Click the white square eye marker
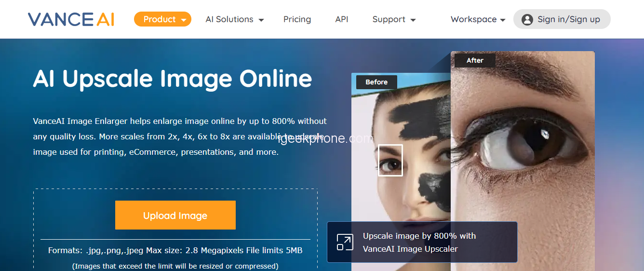Image resolution: width=644 pixels, height=271 pixels. coord(390,160)
